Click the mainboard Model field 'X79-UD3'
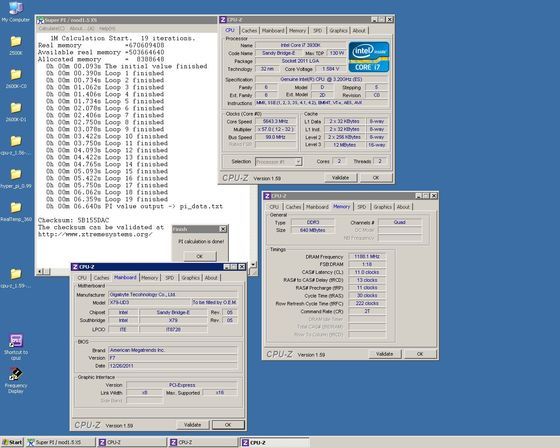Image resolution: width=560 pixels, height=448 pixels. pos(149,303)
